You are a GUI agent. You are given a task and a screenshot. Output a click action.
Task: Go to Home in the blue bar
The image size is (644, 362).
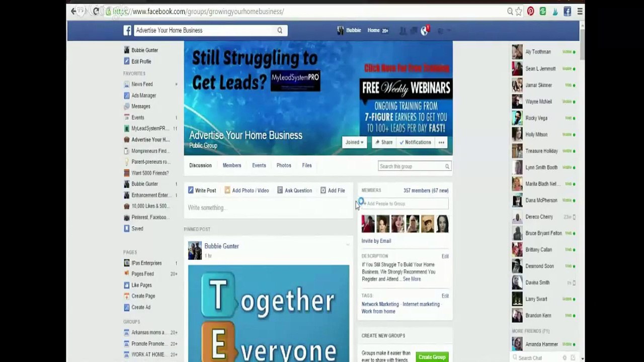pos(373,30)
